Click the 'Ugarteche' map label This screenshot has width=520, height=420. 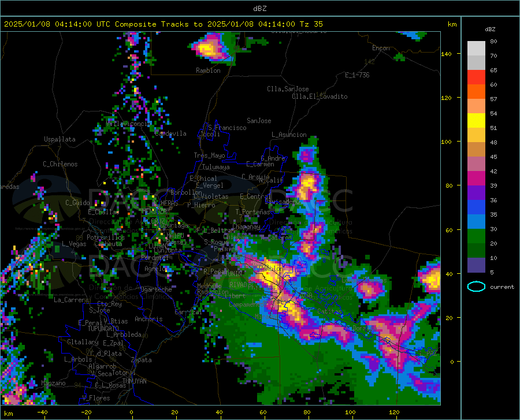click(x=156, y=289)
